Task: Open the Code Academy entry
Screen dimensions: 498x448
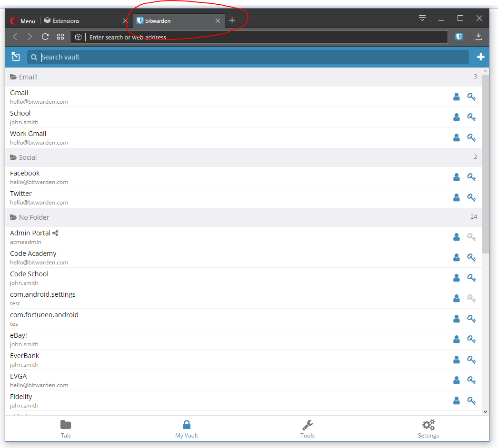Action: click(x=229, y=257)
